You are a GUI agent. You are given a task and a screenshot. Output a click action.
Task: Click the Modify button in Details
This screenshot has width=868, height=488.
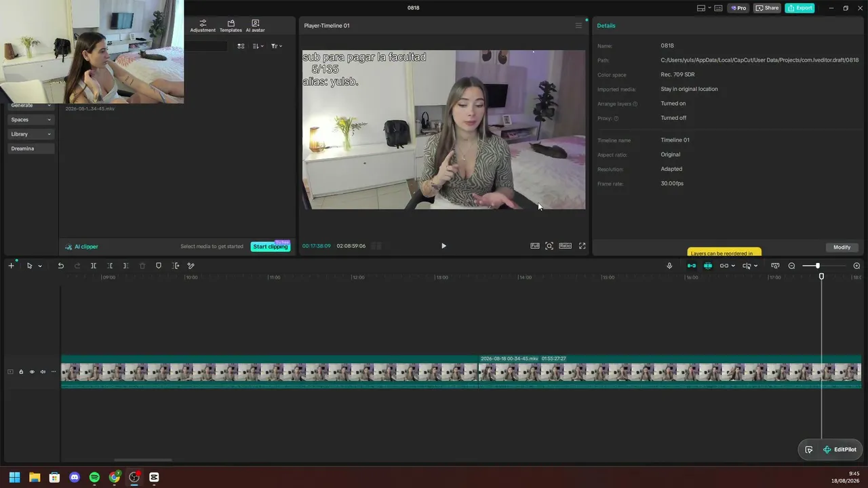coord(842,247)
